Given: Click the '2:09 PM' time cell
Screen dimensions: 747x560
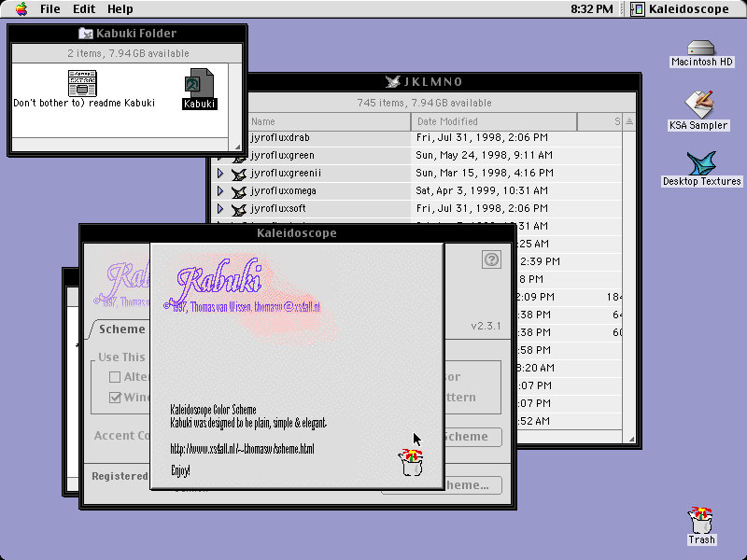Looking at the screenshot, I should click(x=535, y=297).
